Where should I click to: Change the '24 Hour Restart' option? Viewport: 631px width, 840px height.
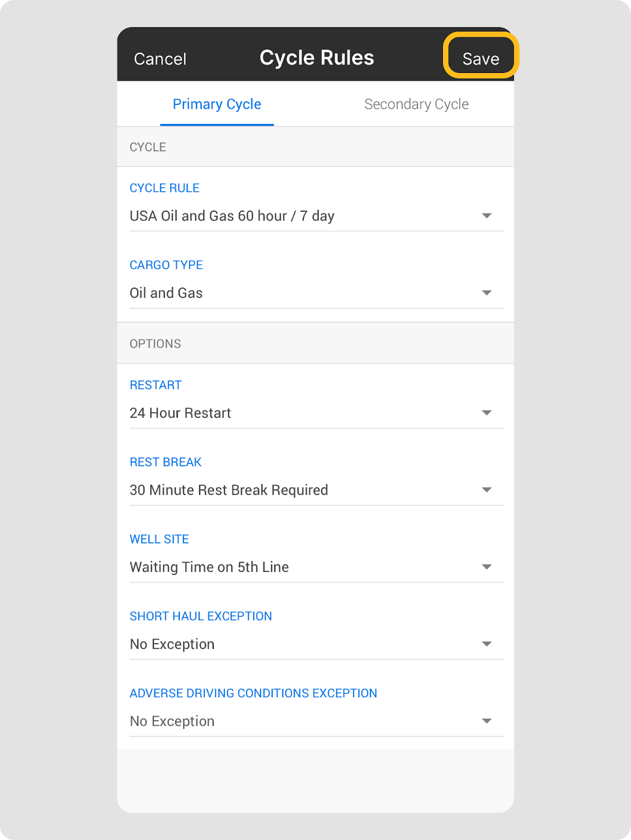click(x=180, y=413)
